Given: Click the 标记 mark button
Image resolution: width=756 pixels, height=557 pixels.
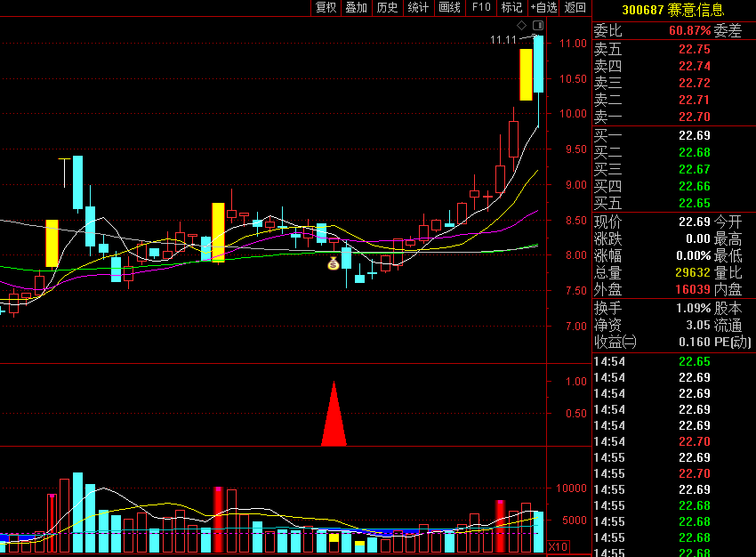Looking at the screenshot, I should click(x=512, y=8).
